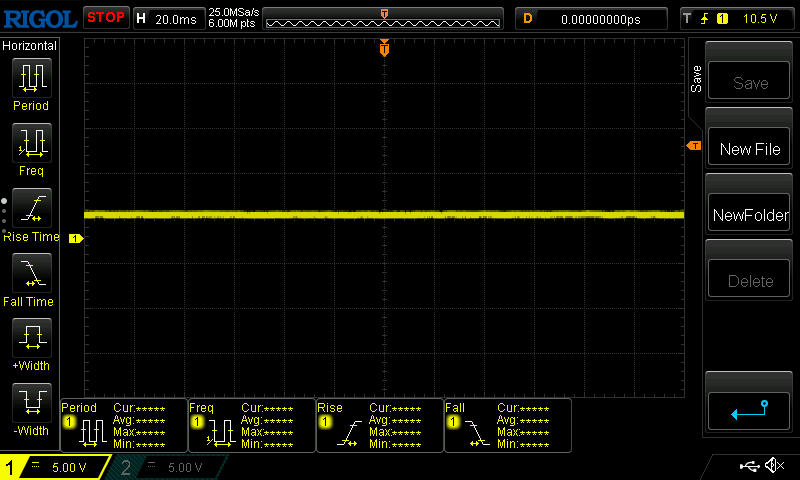Click the trigger level 10.5 V readout
800x480 pixels.
[x=760, y=19]
